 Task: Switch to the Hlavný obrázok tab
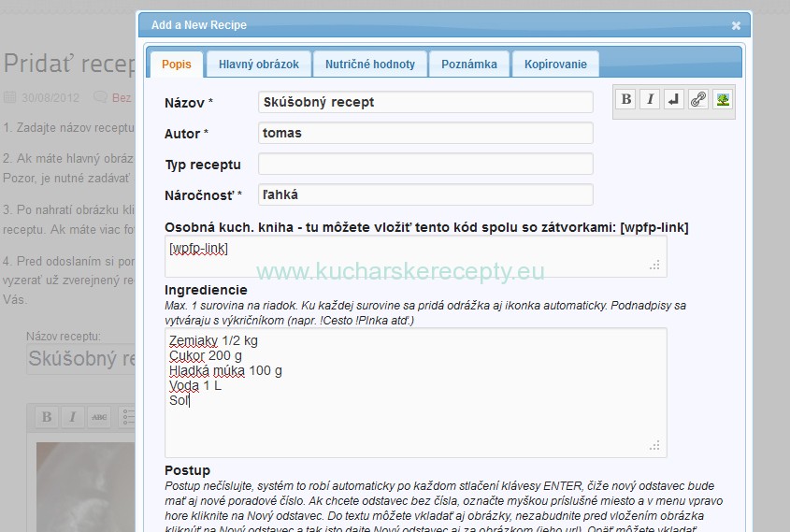point(258,65)
